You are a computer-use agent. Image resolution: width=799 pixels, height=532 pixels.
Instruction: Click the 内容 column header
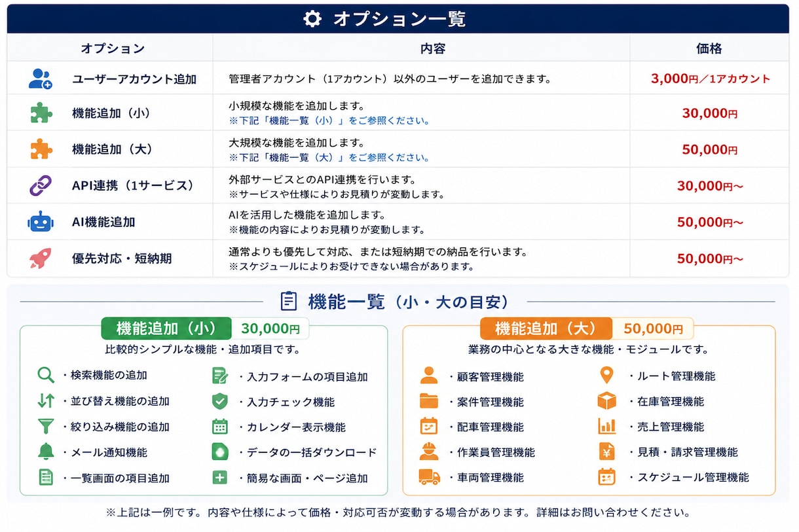click(433, 48)
